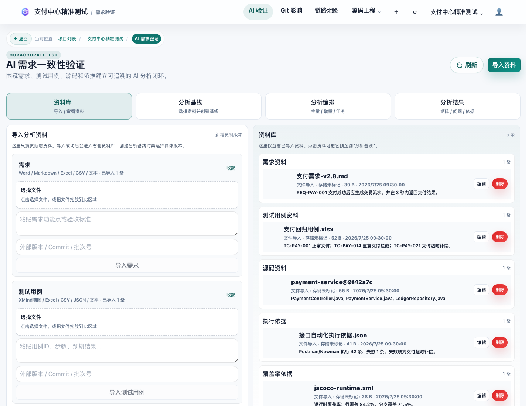This screenshot has width=532, height=406.
Task: Switch to the AI 验证 nav tab
Action: (x=258, y=11)
